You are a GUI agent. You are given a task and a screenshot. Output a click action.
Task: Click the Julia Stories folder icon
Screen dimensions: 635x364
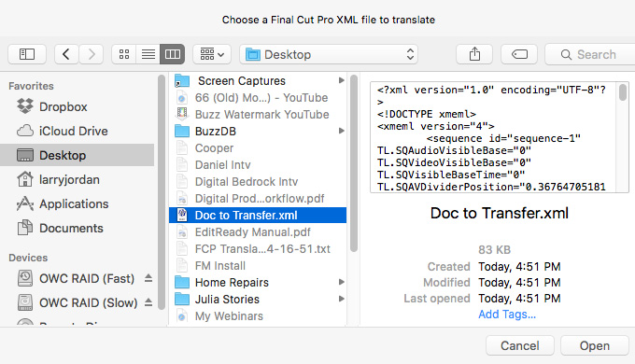point(182,300)
